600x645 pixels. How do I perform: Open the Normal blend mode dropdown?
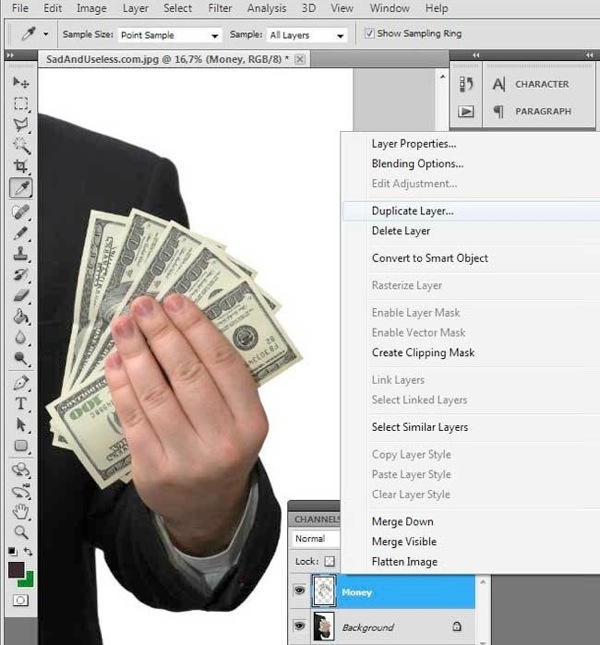[315, 539]
